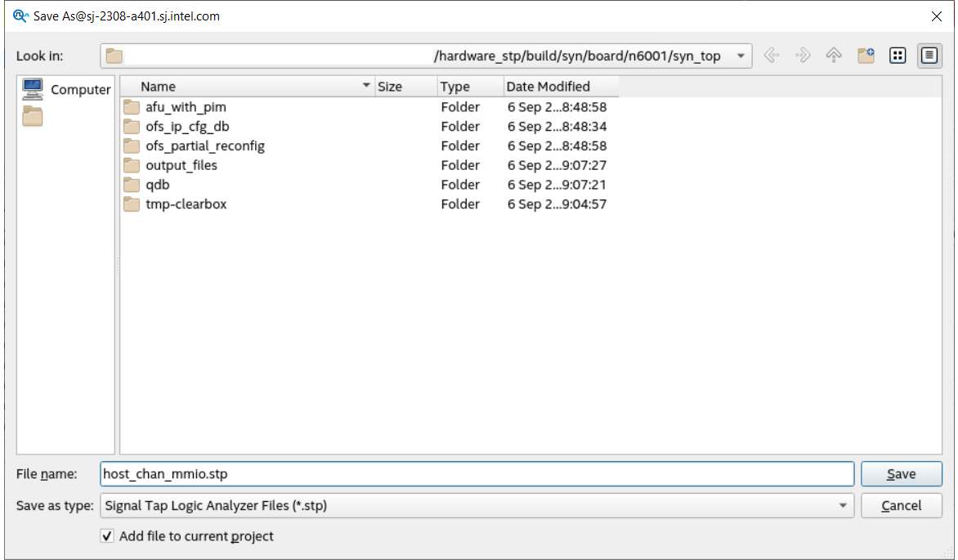The width and height of the screenshot is (958, 560).
Task: Switch to list view mode
Action: pyautogui.click(x=898, y=56)
